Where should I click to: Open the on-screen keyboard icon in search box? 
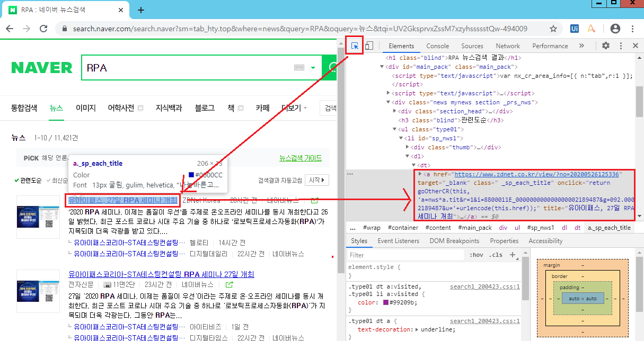(x=299, y=68)
